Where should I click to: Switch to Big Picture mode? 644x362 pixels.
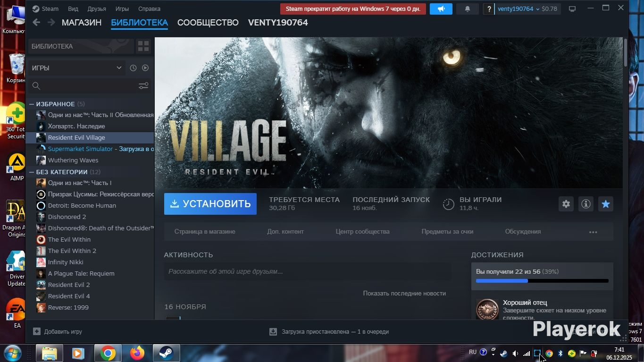click(x=572, y=9)
